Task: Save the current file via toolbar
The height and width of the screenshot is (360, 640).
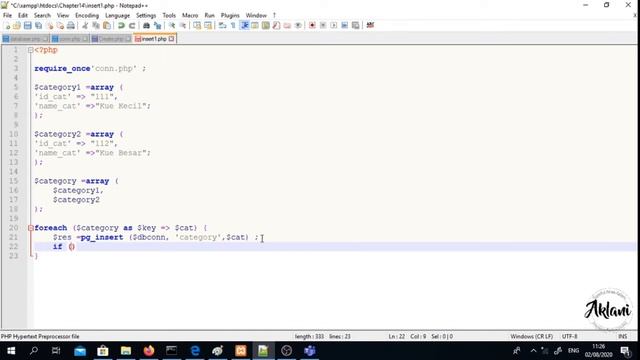Action: 28,26
